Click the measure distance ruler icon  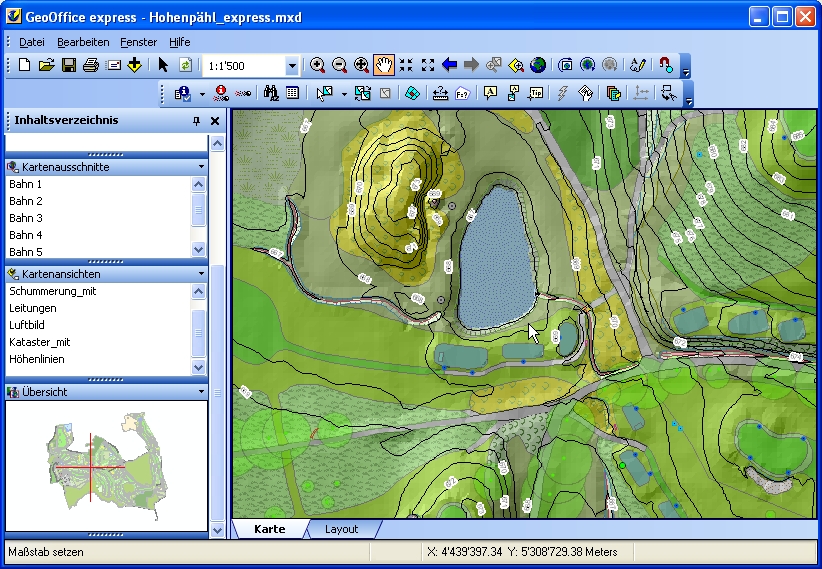click(x=440, y=93)
